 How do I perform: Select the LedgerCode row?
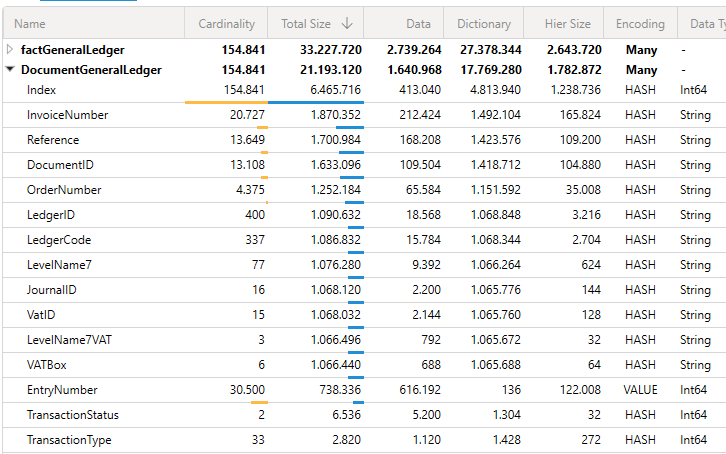pyautogui.click(x=60, y=240)
